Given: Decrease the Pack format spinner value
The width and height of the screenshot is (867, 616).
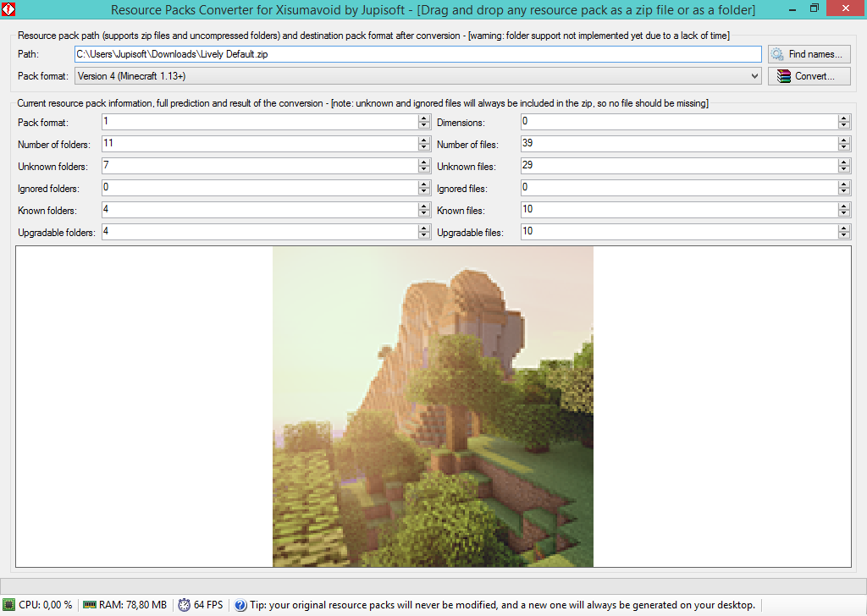Looking at the screenshot, I should click(x=424, y=125).
